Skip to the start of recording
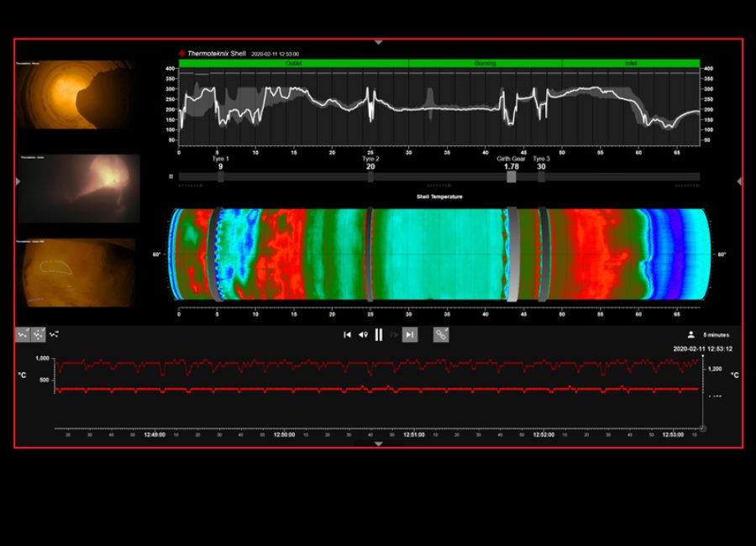The image size is (756, 546). point(347,334)
